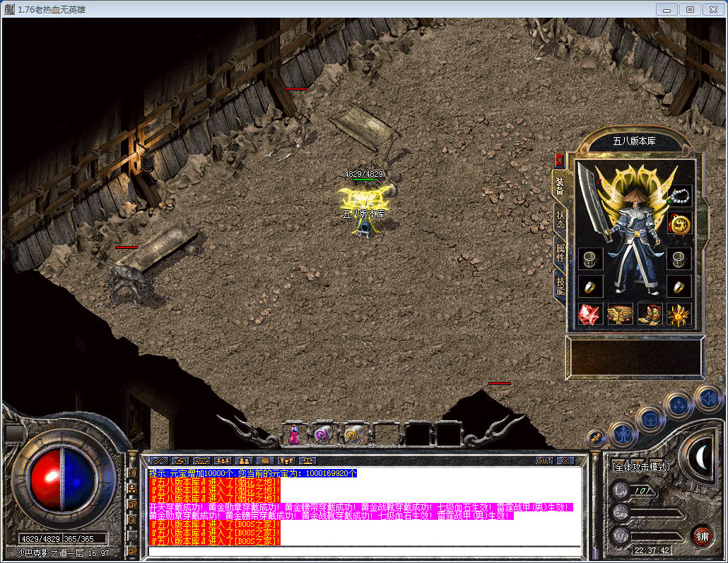Use the purple scroll quick slot
728x563 pixels.
click(323, 435)
